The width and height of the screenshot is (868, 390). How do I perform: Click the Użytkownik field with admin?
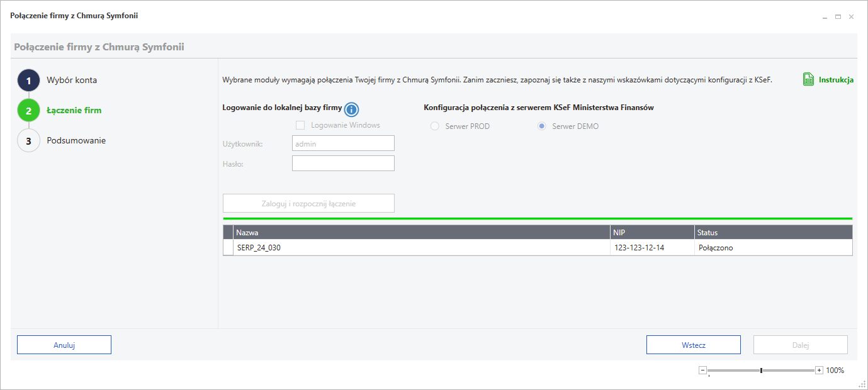coord(343,143)
